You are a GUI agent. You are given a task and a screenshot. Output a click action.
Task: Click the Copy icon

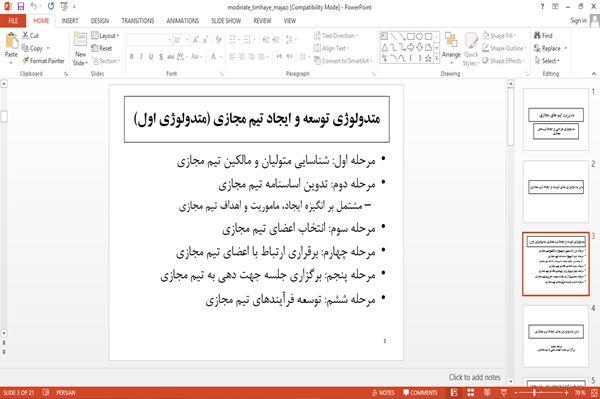pyautogui.click(x=25, y=48)
